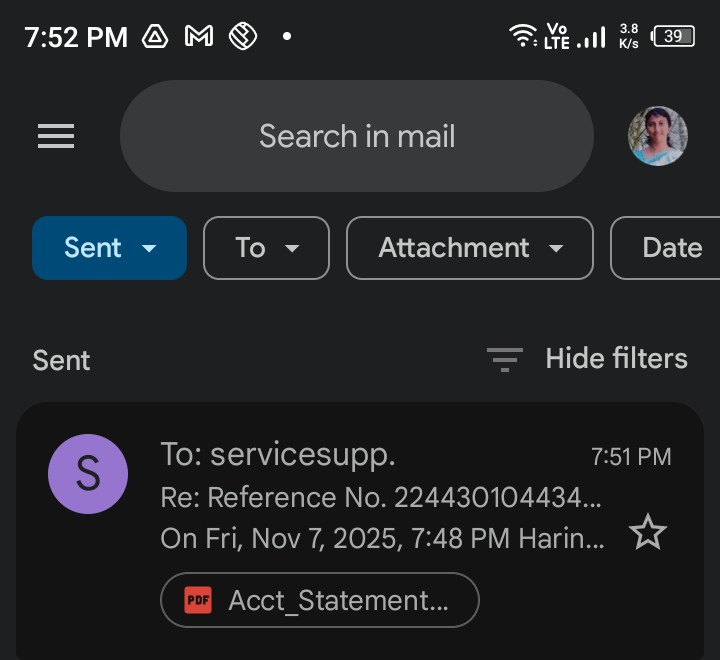
Task: Tap the Gmail notification icon in status bar
Action: pyautogui.click(x=199, y=37)
